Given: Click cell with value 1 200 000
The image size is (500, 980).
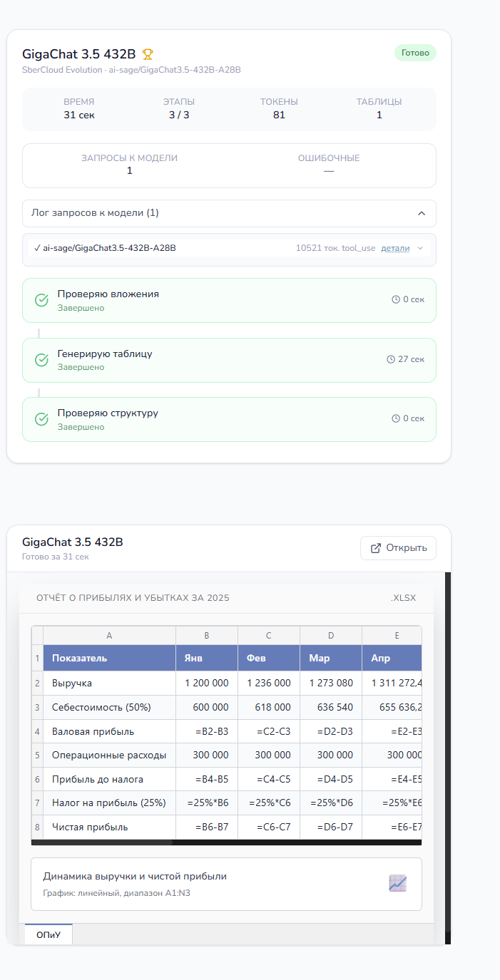Looking at the screenshot, I should (x=207, y=683).
